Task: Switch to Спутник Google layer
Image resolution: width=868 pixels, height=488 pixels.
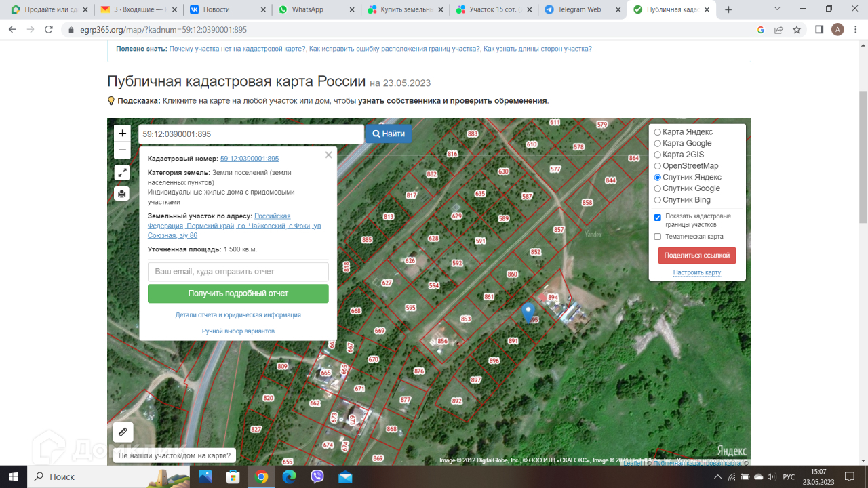Action: pyautogui.click(x=658, y=188)
